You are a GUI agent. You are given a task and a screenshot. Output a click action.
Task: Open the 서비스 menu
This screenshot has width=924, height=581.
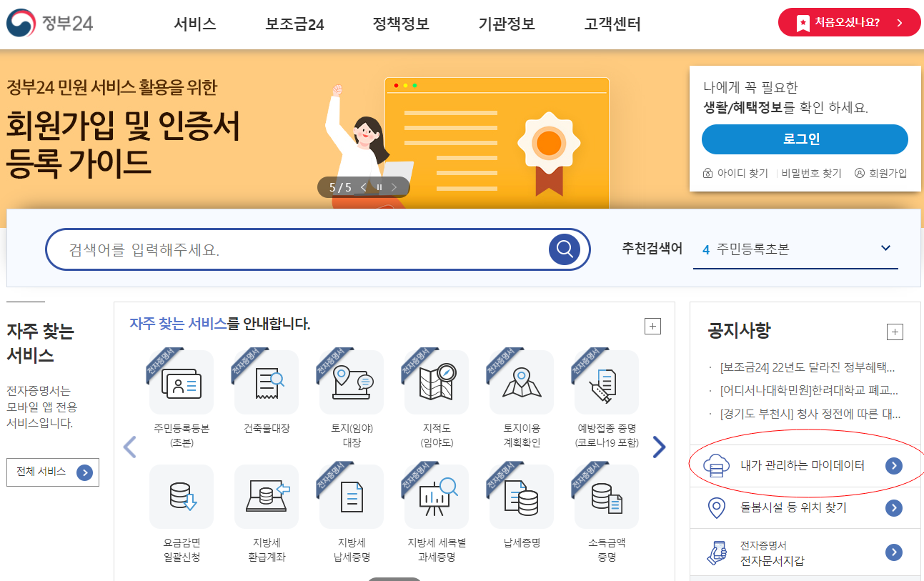(195, 24)
